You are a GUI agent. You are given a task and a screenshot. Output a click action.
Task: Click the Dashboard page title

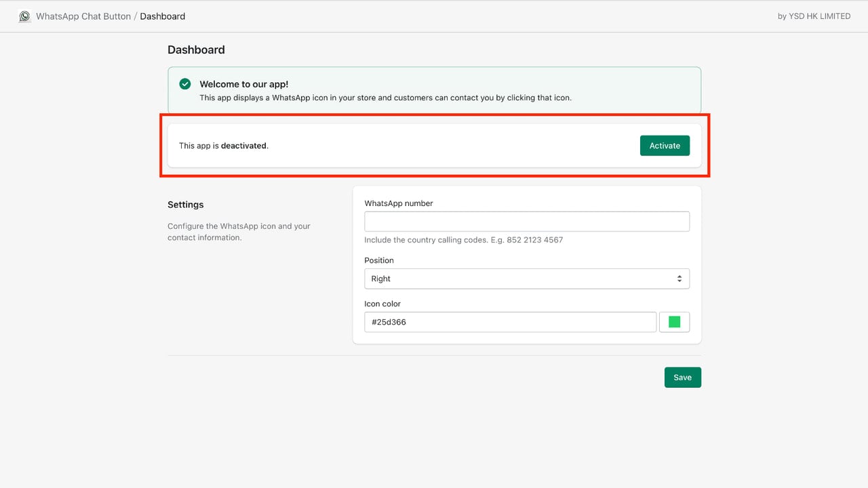tap(196, 49)
